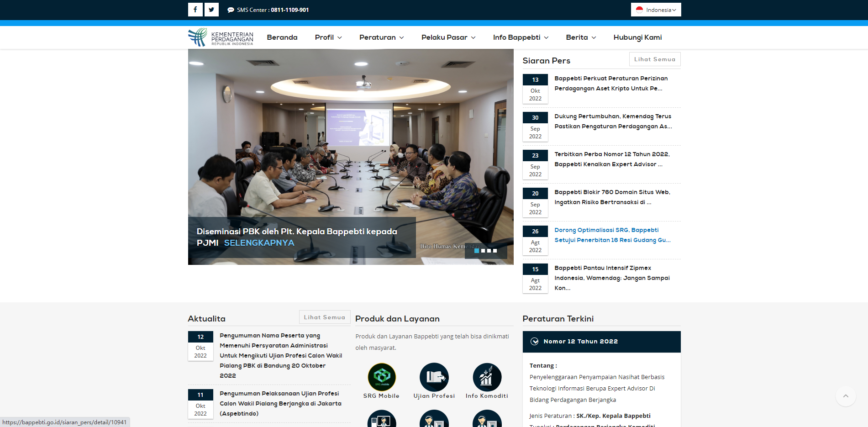The image size is (868, 427).
Task: Click the 26 Agt 2022 date badge
Action: pyautogui.click(x=535, y=240)
